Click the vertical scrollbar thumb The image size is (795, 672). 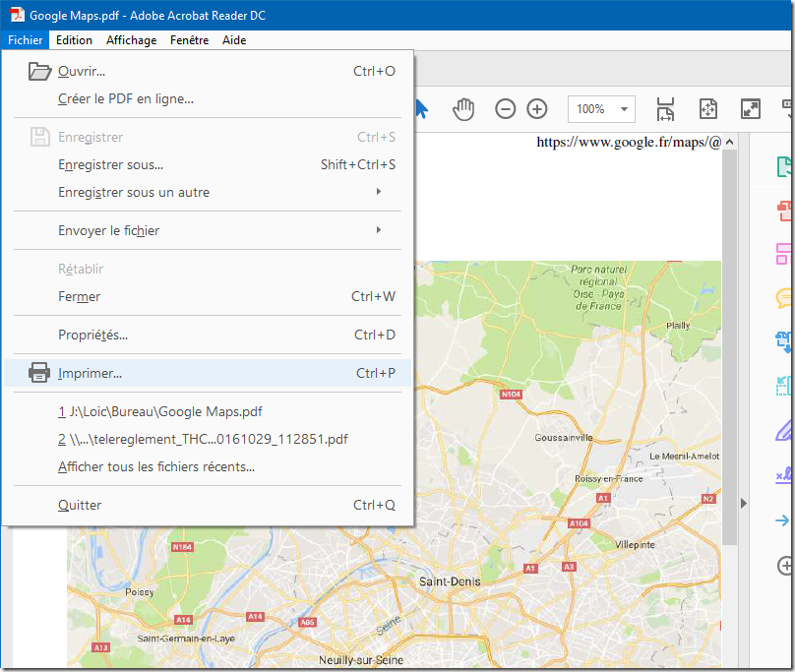coord(730,347)
